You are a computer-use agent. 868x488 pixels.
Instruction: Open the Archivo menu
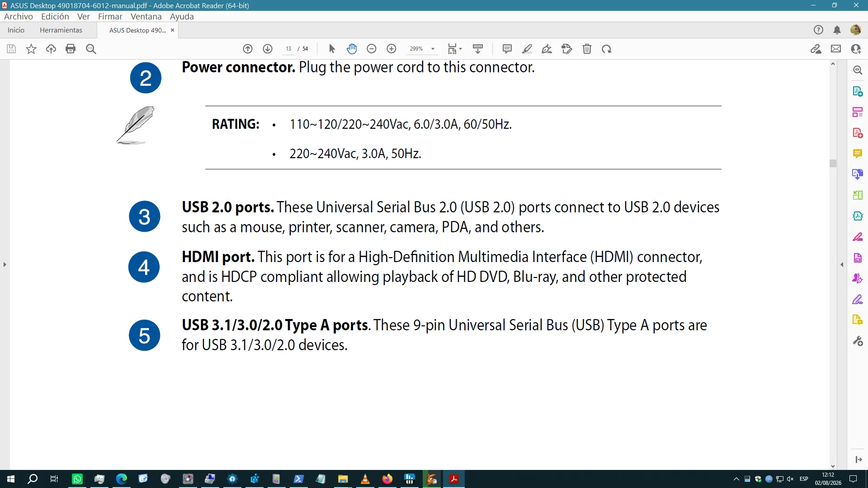point(19,16)
